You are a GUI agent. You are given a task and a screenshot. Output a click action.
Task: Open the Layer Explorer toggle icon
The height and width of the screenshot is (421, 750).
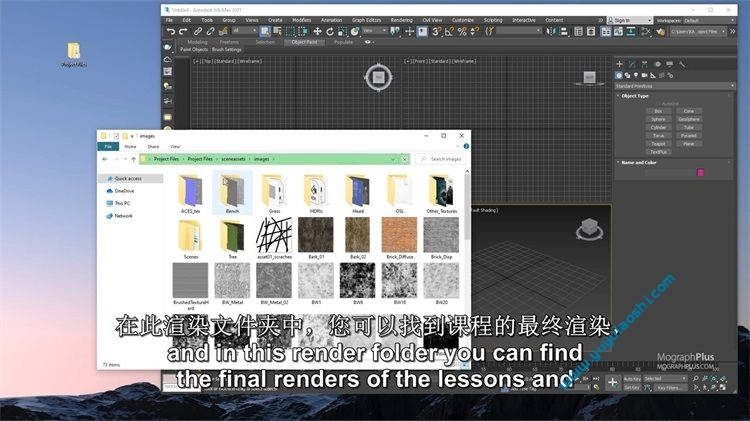591,32
